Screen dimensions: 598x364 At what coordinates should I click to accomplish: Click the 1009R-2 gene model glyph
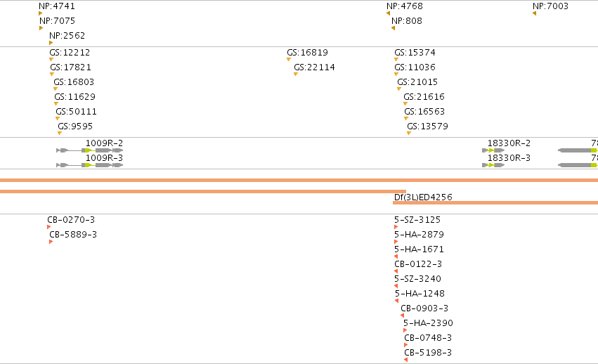pyautogui.click(x=90, y=150)
